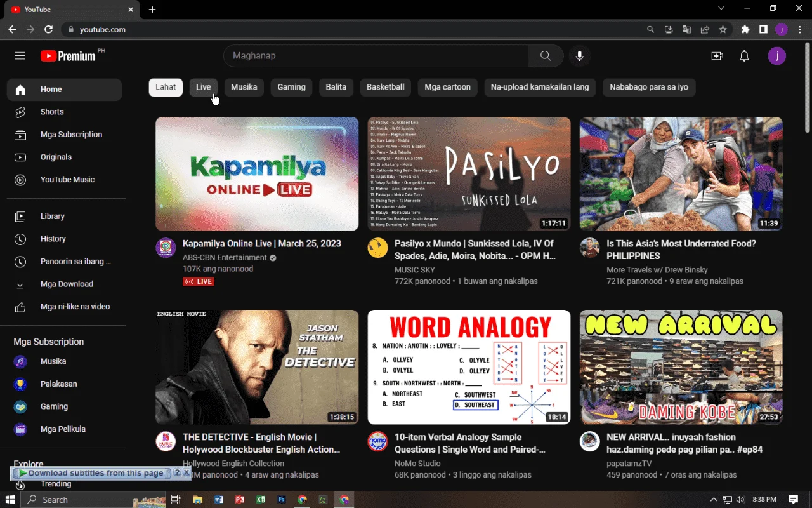
Task: Select Na-upload kamakailan lang chip
Action: click(x=540, y=87)
